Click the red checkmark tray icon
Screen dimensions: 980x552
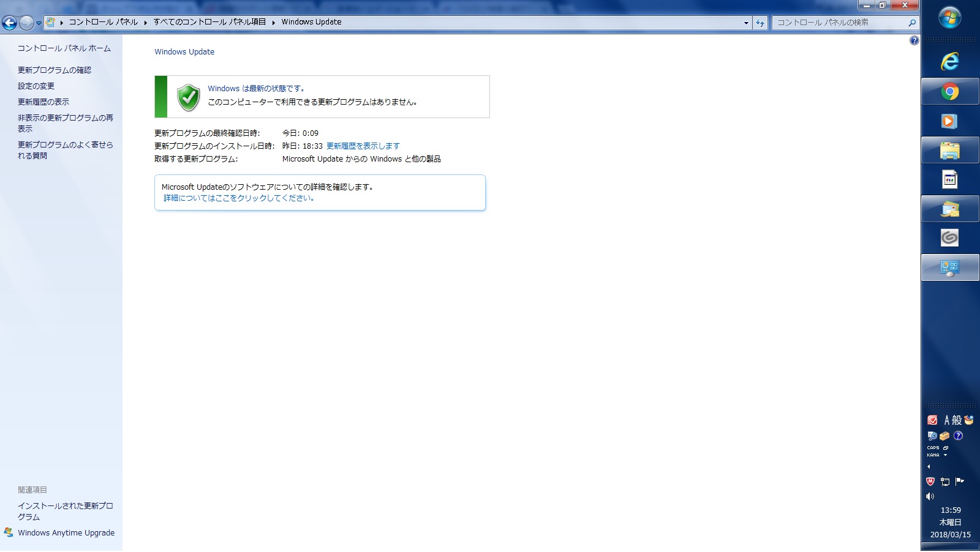932,420
